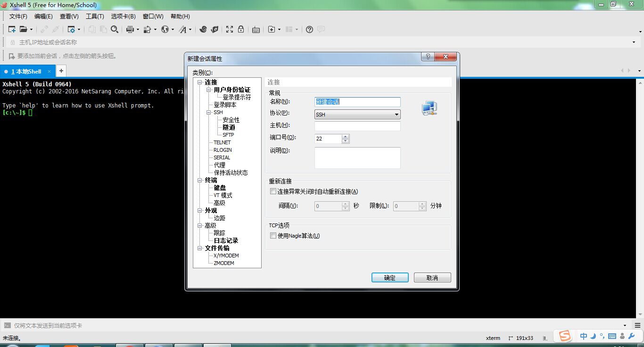
Task: Click the virtual keyboard toolbar icon
Action: (256, 29)
